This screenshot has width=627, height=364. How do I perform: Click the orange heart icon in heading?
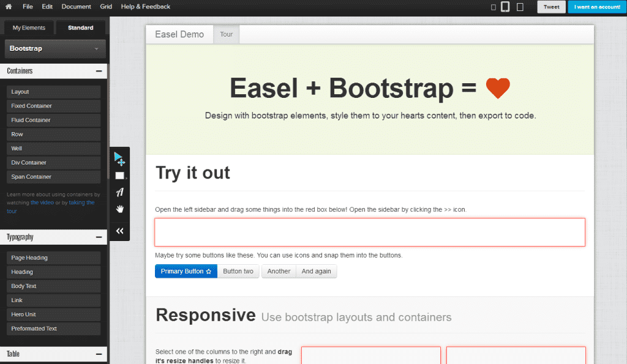pos(498,88)
